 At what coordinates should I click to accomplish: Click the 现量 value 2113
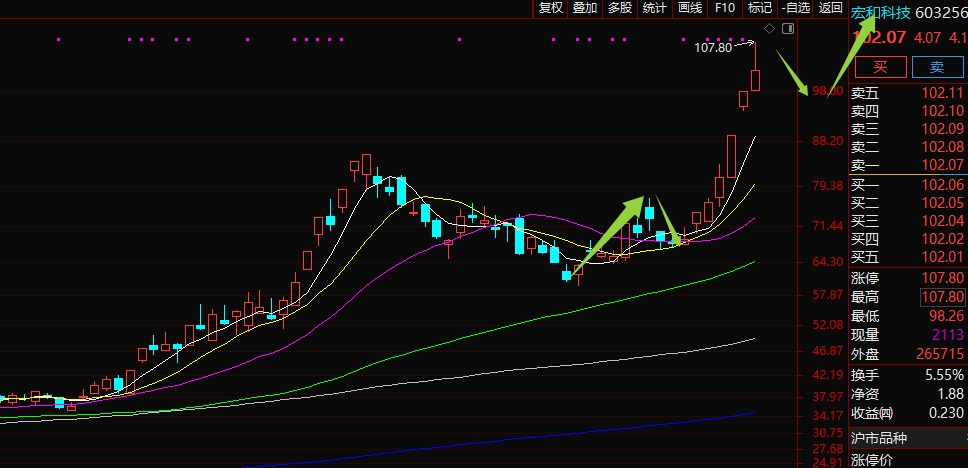point(949,335)
